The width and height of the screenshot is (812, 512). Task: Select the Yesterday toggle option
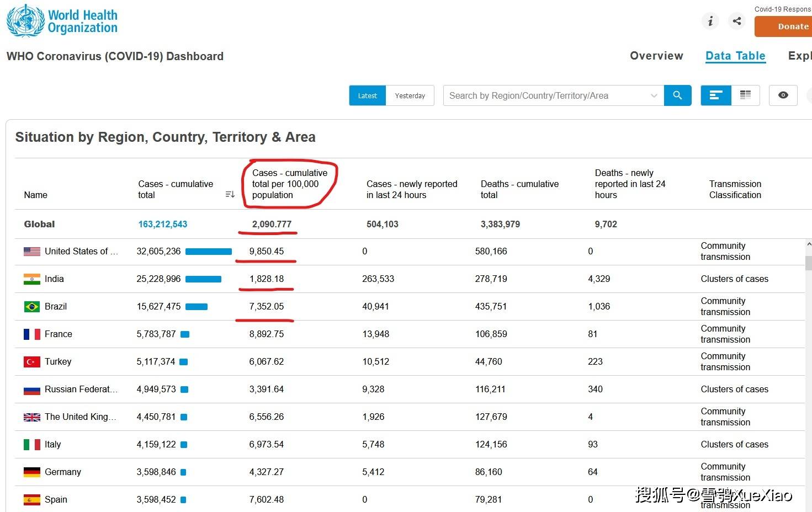pyautogui.click(x=410, y=95)
